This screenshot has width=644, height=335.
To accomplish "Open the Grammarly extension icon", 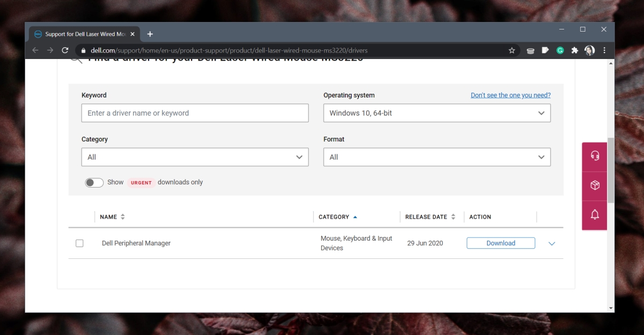I will pos(560,50).
